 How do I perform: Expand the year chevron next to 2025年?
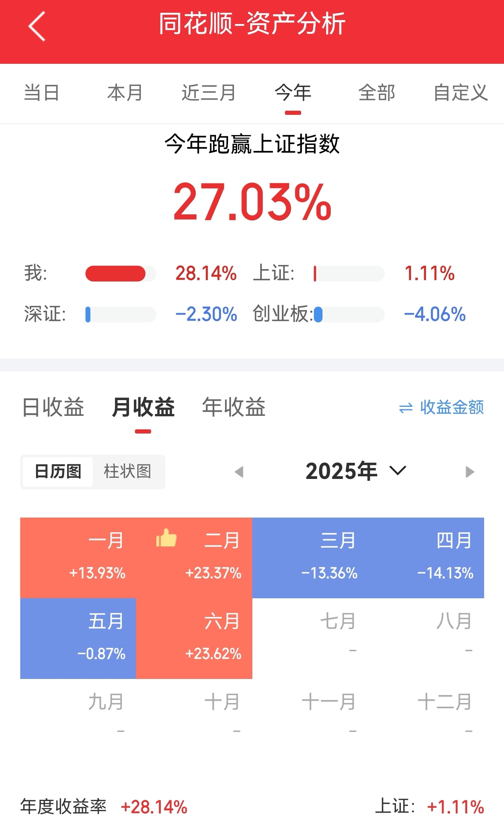pos(398,471)
